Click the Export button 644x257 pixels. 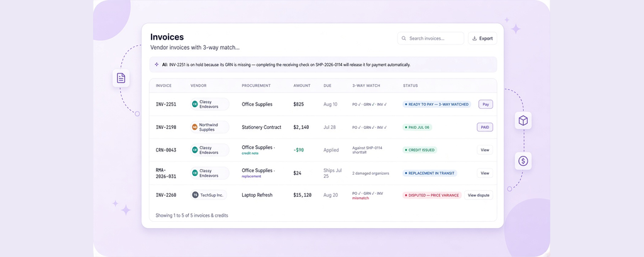482,38
